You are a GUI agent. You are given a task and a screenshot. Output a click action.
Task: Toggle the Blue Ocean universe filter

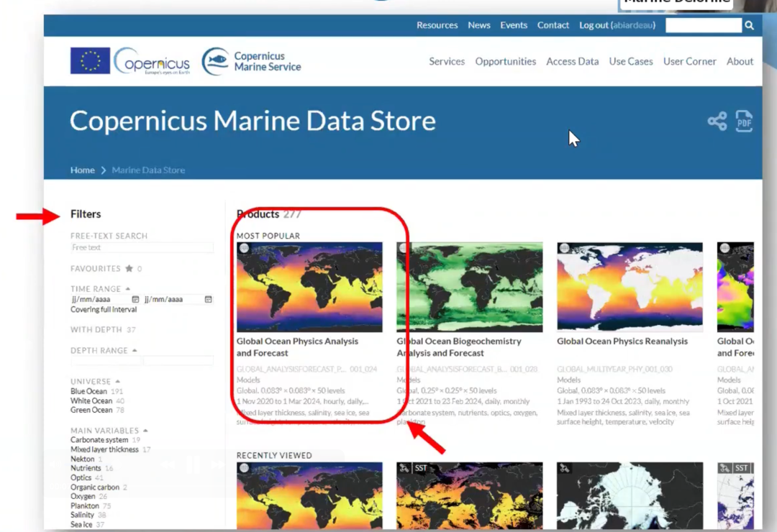(x=88, y=392)
